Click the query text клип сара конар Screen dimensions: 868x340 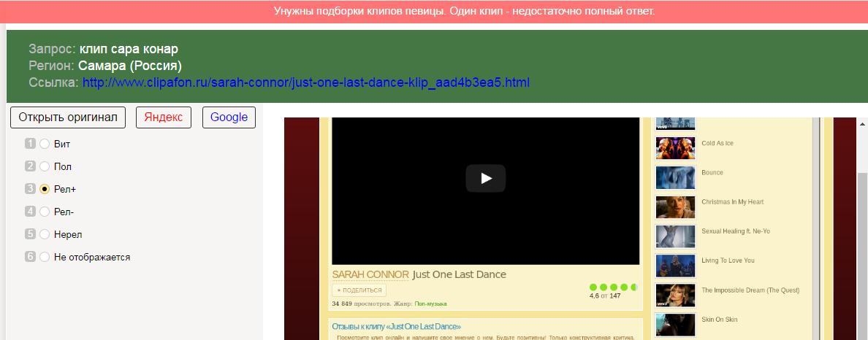(129, 49)
